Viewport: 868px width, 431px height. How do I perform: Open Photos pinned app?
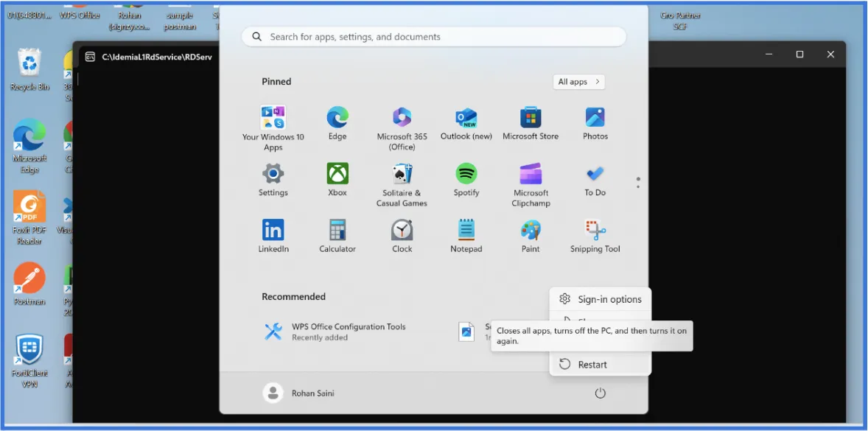coord(595,123)
